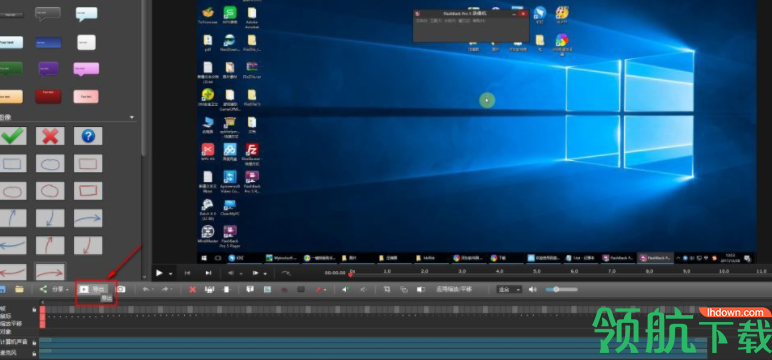Toggle the lock on the microphone track
772x360 pixels.
pos(34,353)
